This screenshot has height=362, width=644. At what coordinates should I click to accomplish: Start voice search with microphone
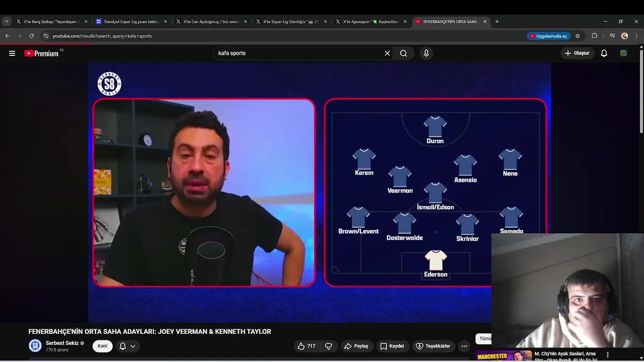426,53
